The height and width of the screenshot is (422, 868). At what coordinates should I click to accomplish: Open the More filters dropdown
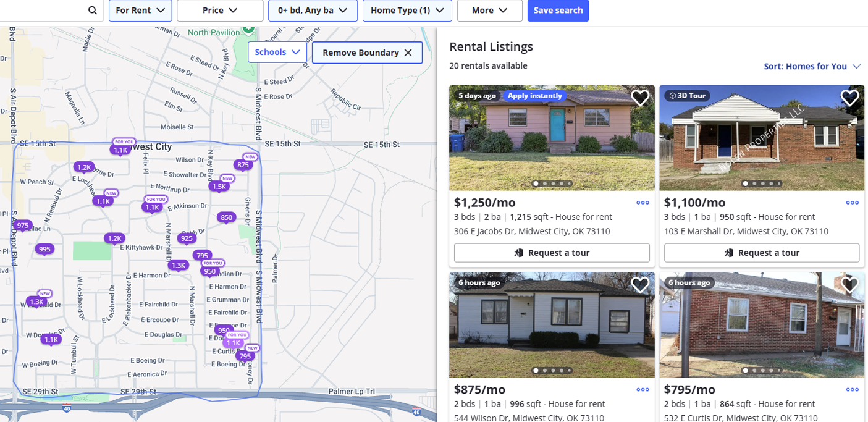[x=490, y=11]
